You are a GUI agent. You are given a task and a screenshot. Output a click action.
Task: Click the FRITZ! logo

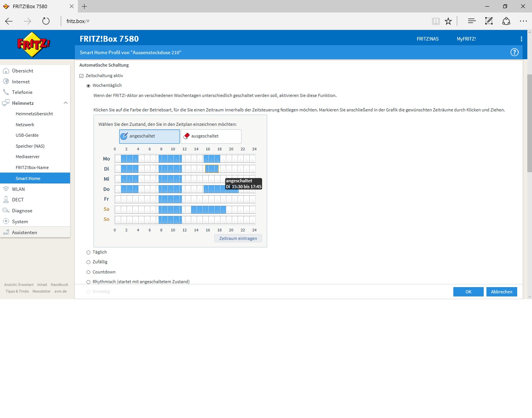pos(34,44)
